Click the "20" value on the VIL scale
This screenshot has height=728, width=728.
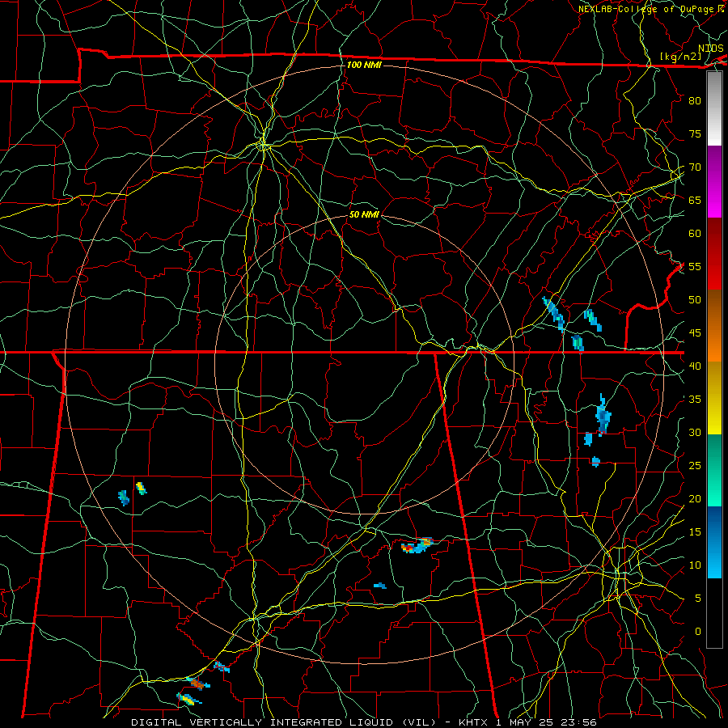pyautogui.click(x=695, y=499)
